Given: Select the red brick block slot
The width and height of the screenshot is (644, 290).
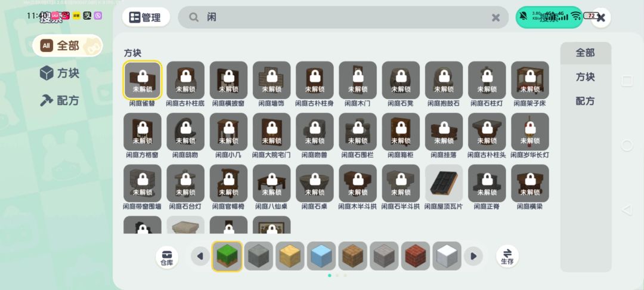Looking at the screenshot, I should click(x=416, y=257).
